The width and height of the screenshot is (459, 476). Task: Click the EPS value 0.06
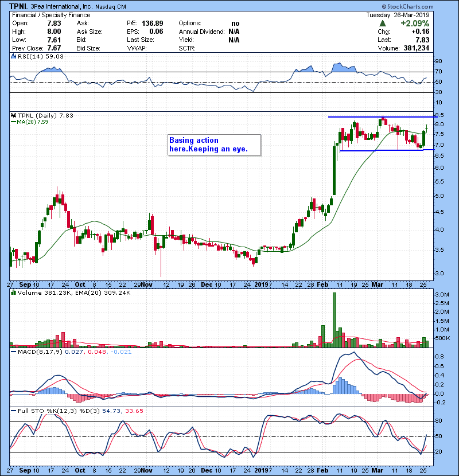(156, 32)
